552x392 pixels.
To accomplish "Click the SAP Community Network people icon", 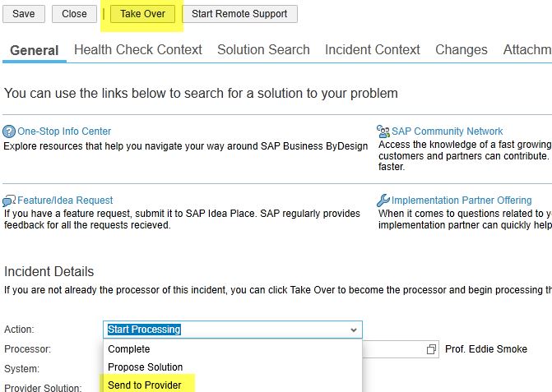I will (x=383, y=131).
